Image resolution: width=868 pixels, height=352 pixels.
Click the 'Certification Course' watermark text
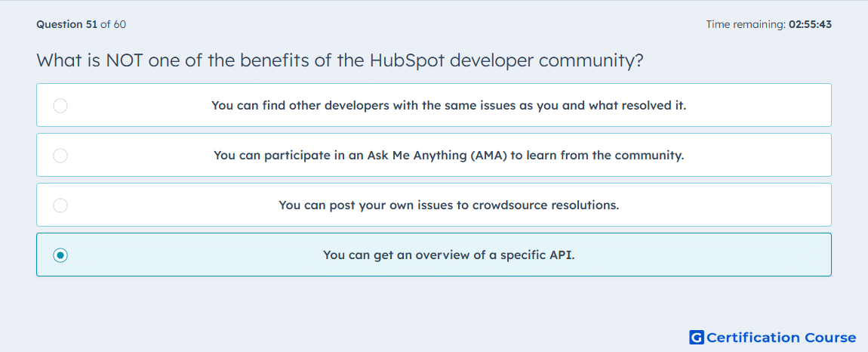781,338
